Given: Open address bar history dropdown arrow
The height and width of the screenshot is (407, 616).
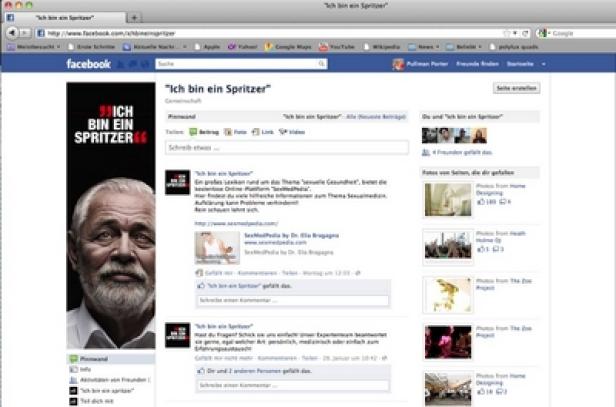Looking at the screenshot, I should [x=515, y=33].
